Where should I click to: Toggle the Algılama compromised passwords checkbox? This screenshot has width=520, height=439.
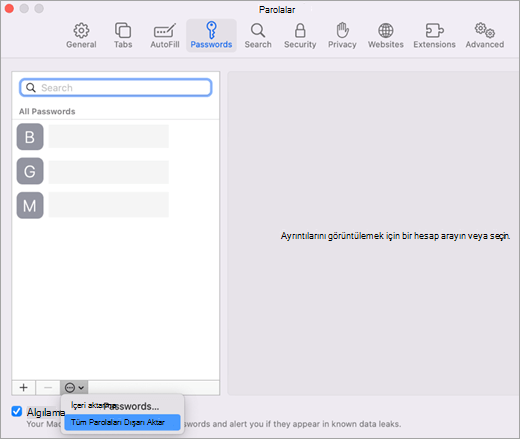tap(17, 411)
